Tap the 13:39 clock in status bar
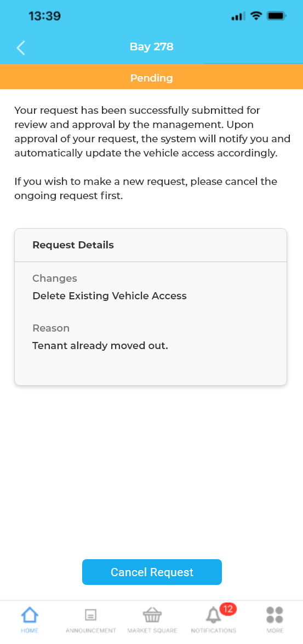The height and width of the screenshot is (644, 303). click(44, 16)
